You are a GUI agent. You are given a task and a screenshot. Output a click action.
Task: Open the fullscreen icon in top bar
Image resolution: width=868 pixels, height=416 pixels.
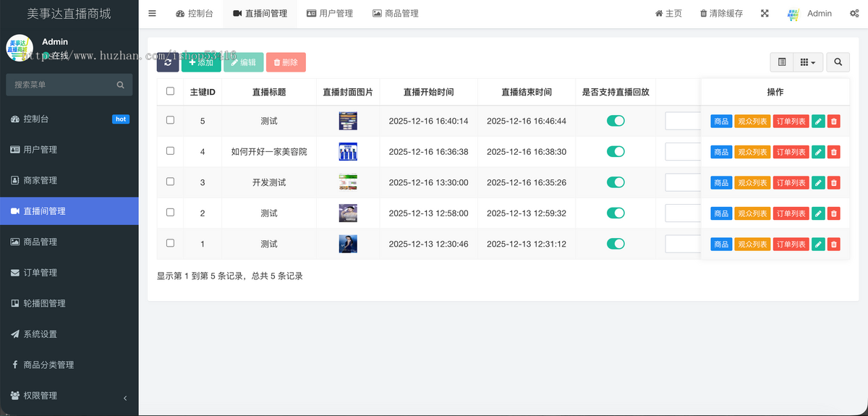(x=765, y=14)
